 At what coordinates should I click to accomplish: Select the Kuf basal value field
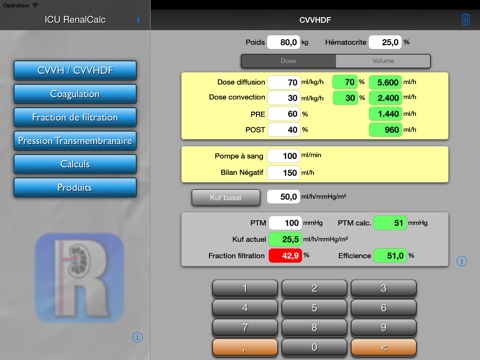click(x=284, y=197)
